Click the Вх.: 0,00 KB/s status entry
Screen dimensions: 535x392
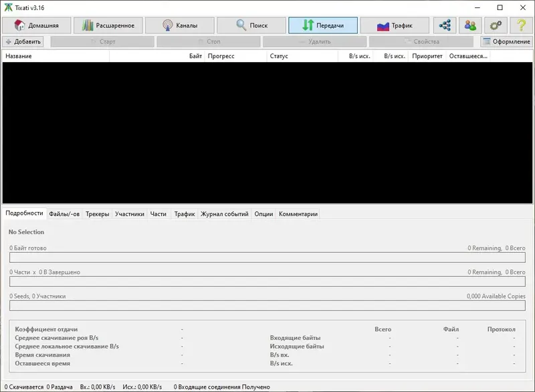[98, 387]
